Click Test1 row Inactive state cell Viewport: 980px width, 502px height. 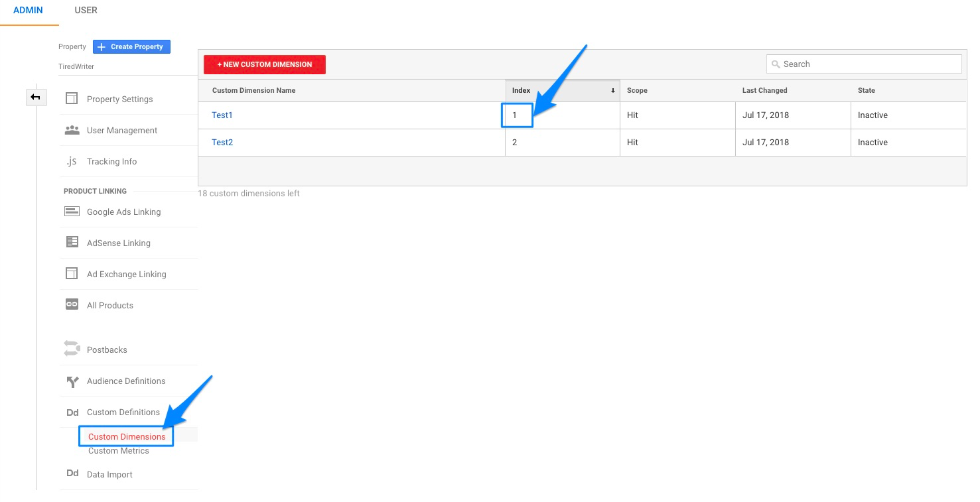[908, 115]
